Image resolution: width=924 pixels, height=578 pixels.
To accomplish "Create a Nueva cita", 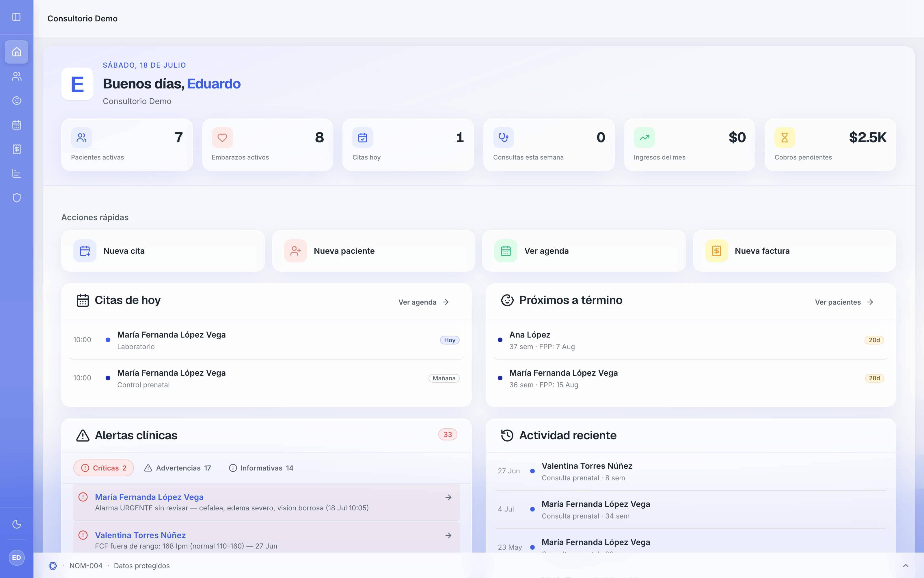I will tap(163, 251).
